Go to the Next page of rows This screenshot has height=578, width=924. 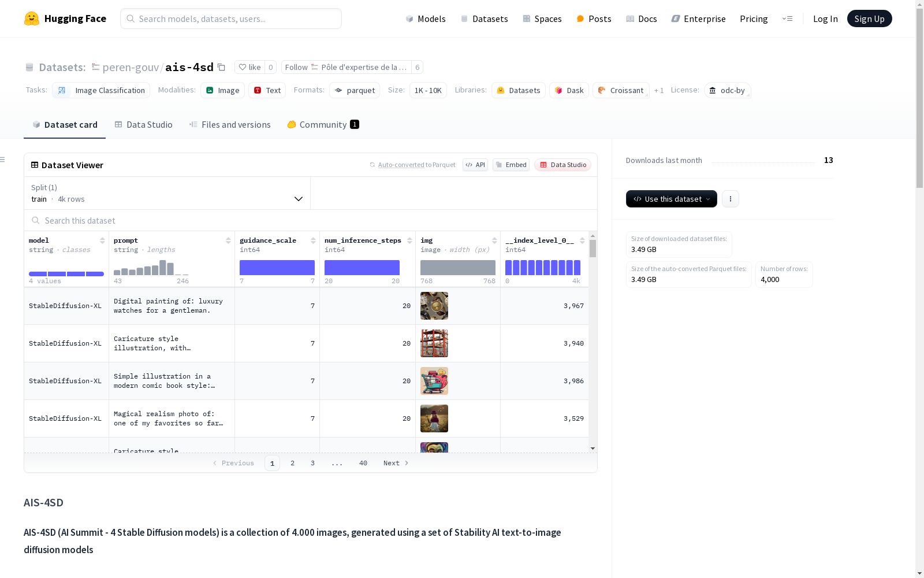click(x=396, y=463)
